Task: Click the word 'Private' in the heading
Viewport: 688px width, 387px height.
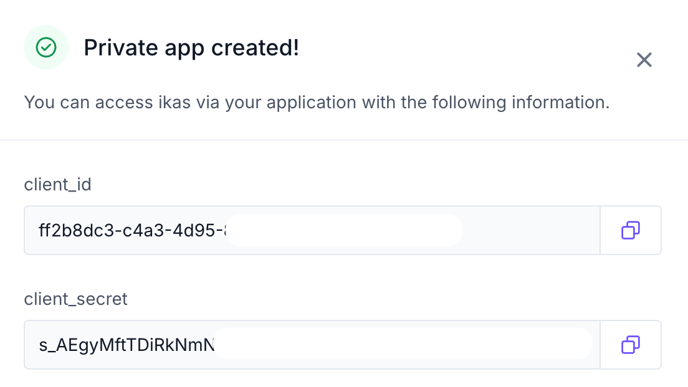Action: [x=121, y=47]
